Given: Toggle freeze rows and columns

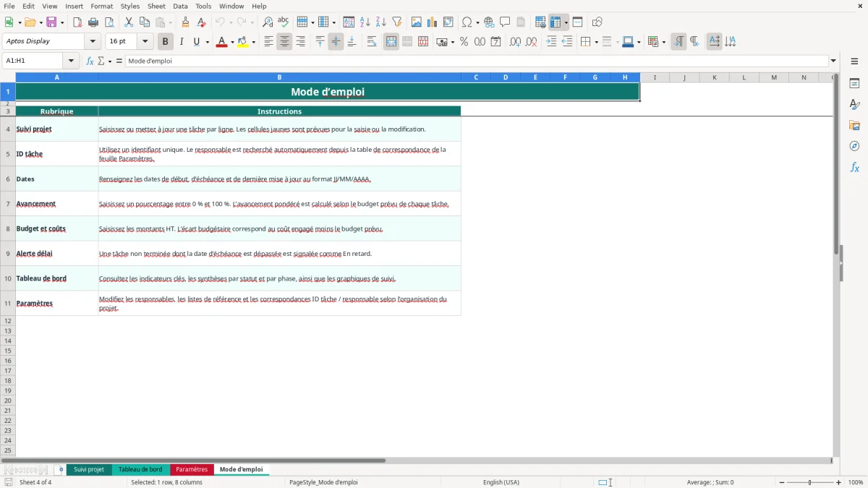Looking at the screenshot, I should tap(556, 22).
